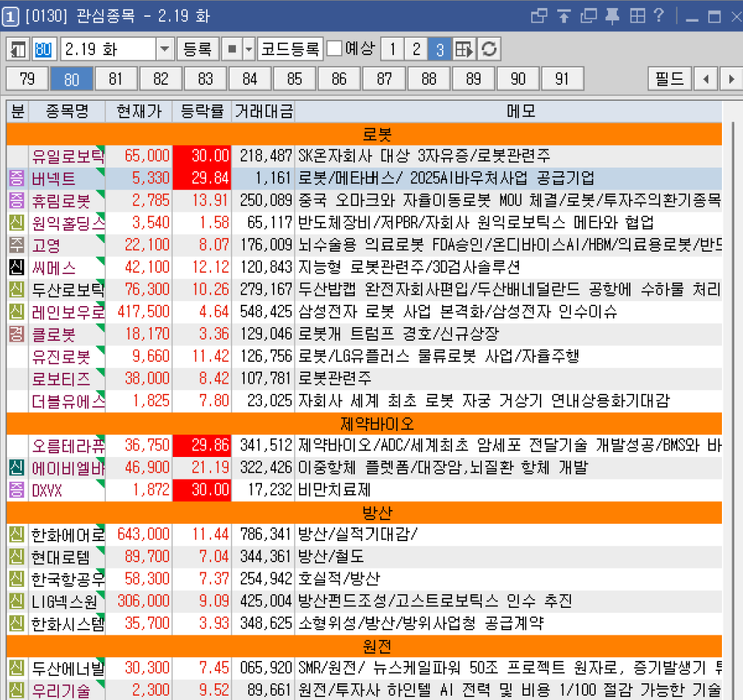Click the 신 badge beside 한화에어로
The image size is (743, 700).
17,535
